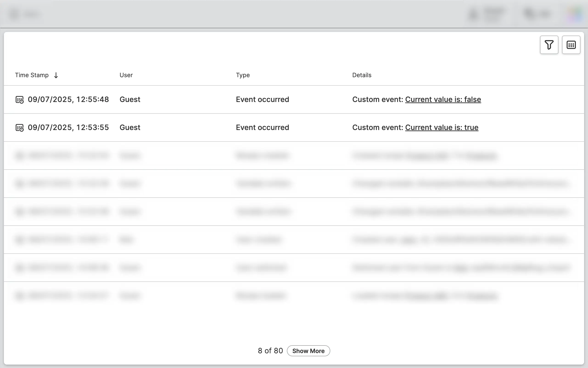This screenshot has height=368, width=588.
Task: Click the Type column header
Action: coord(243,75)
